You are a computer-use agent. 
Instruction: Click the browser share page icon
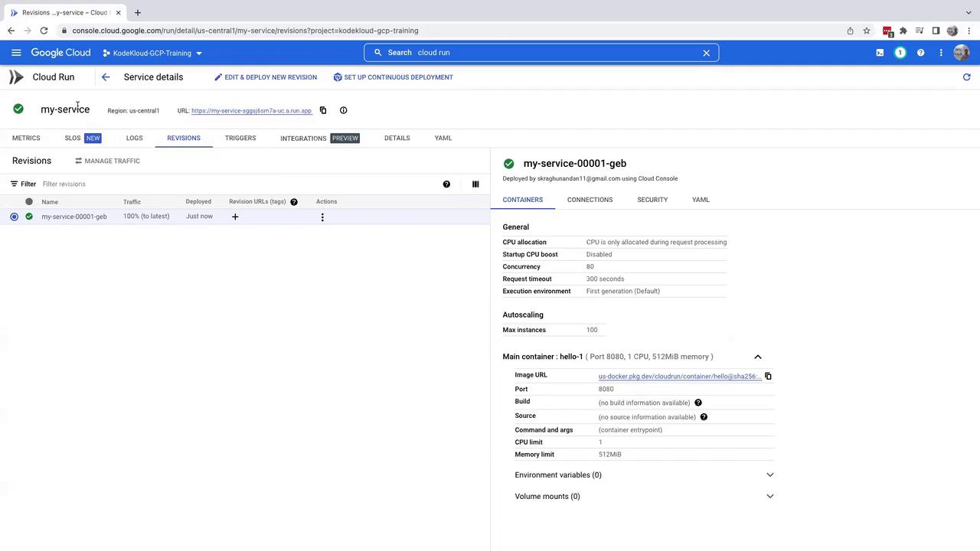tap(850, 31)
